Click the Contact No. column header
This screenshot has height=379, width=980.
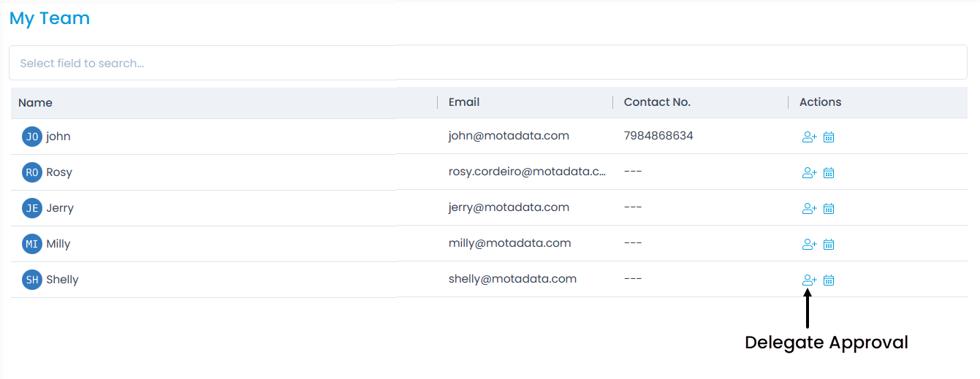[657, 102]
